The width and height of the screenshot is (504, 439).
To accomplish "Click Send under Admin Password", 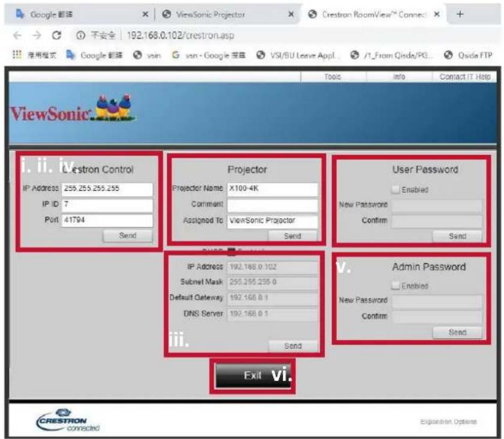I will (x=457, y=332).
